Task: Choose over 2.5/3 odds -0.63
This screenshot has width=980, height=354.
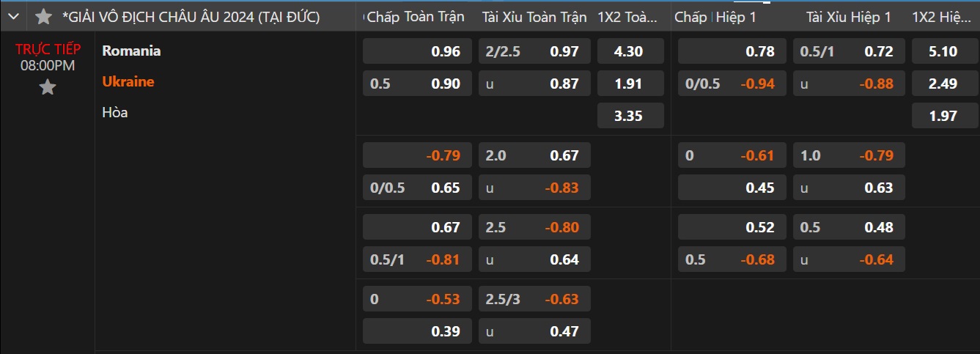Action: (534, 299)
